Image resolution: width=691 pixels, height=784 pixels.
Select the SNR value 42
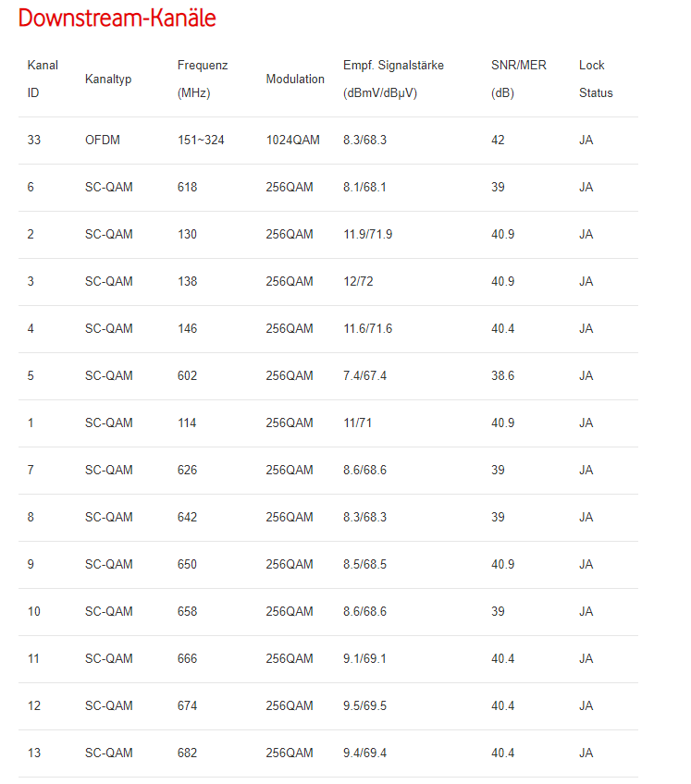click(498, 141)
